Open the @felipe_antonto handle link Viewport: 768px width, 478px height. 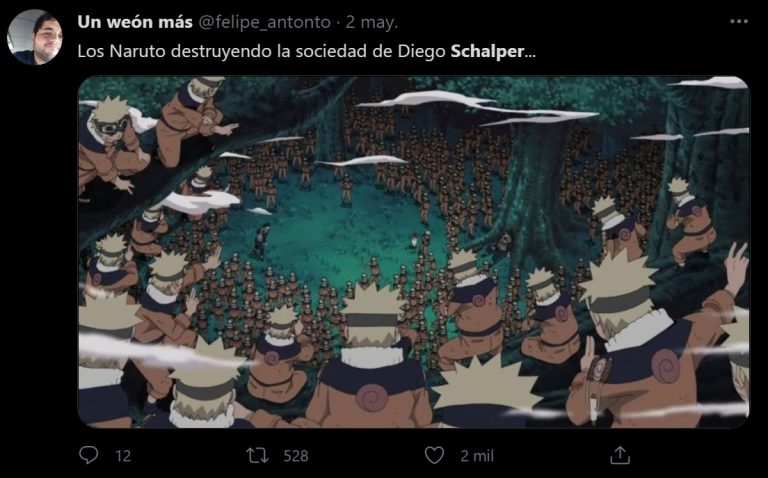coord(264,23)
